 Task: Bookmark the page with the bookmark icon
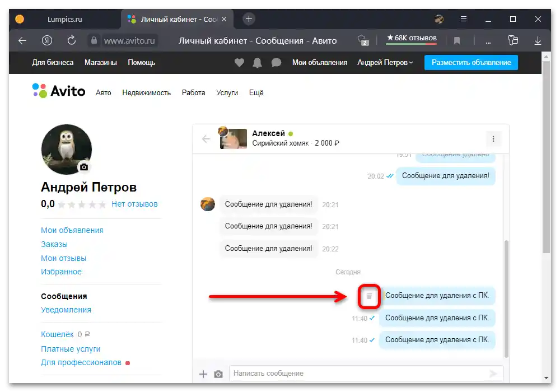(x=457, y=41)
